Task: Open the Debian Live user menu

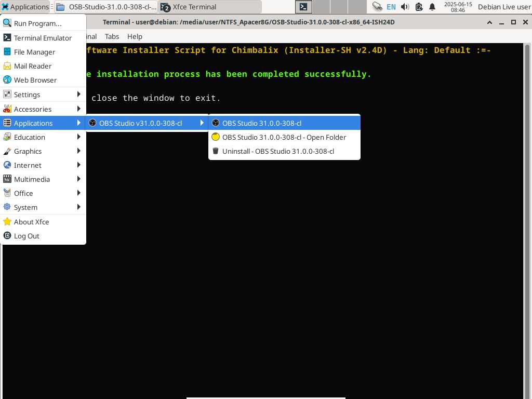Action: 504,7
